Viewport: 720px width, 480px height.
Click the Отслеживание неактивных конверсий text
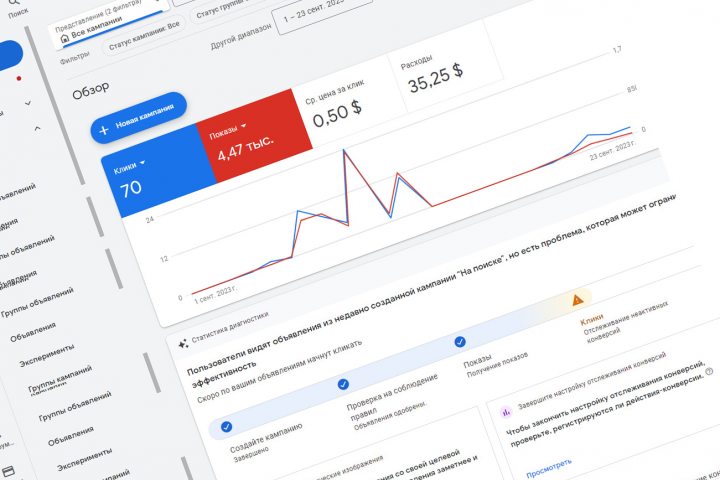point(625,322)
